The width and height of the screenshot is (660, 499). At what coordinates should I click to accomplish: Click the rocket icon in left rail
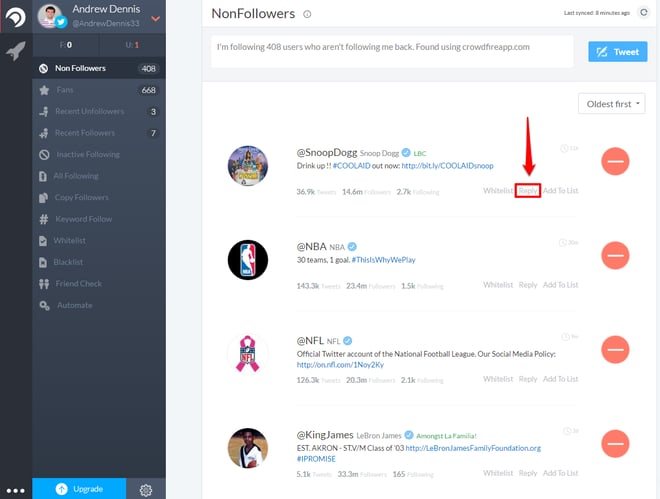pos(15,51)
